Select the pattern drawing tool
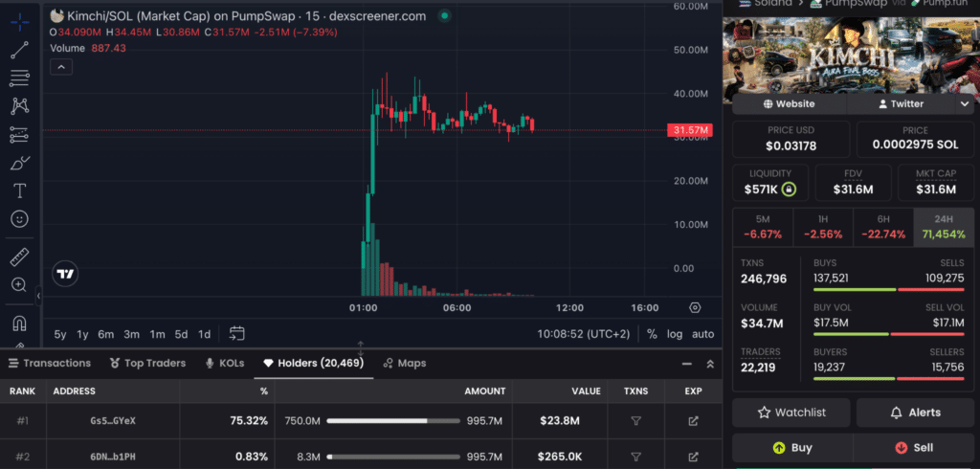Image resolution: width=980 pixels, height=469 pixels. [x=19, y=105]
